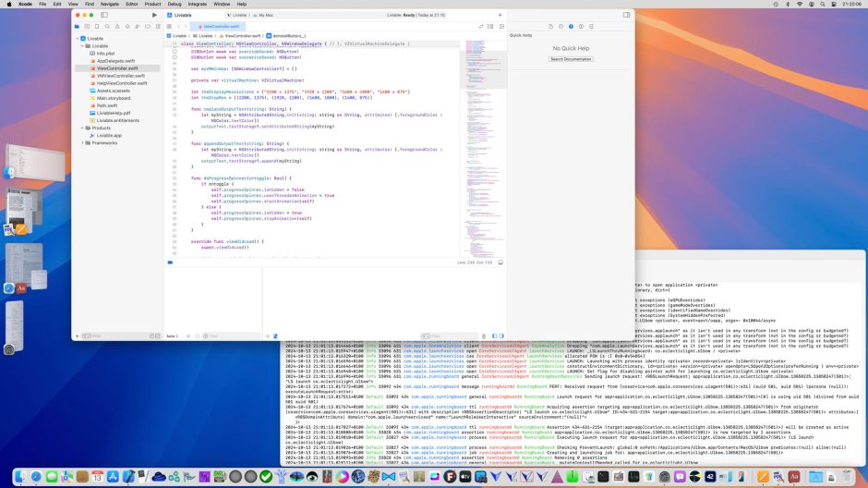
Task: Open the Product menu
Action: (152, 4)
